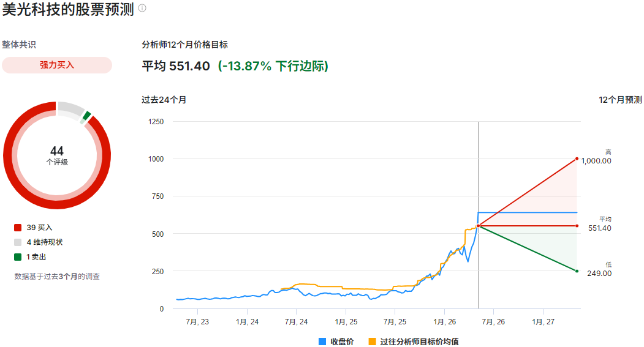Viewport: 644px width, 347px height.
Task: Click the 1,000.00 high target value
Action: point(596,161)
